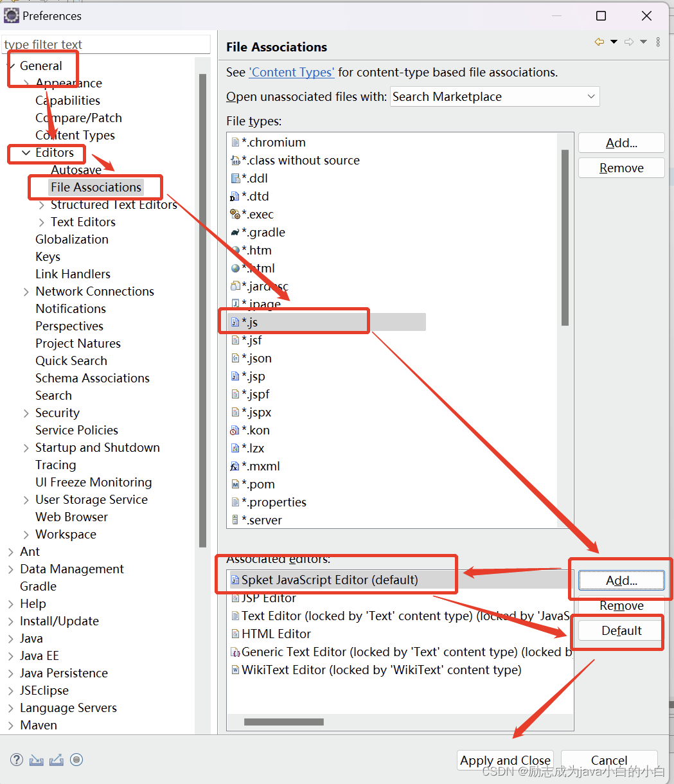Viewport: 674px width, 784px height.
Task: Click the preferences tree vertical scrollbar
Action: pyautogui.click(x=203, y=310)
